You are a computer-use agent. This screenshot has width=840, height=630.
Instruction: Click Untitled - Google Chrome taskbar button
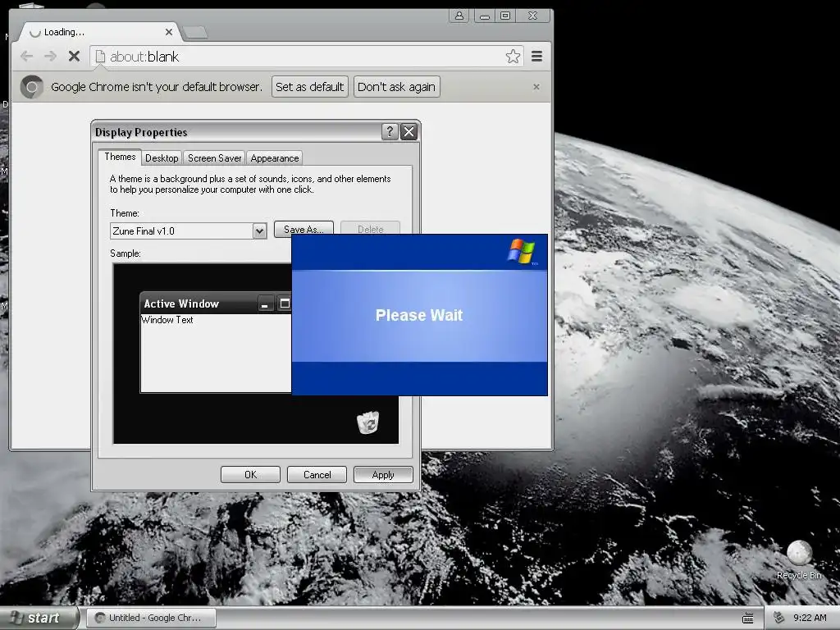(x=152, y=618)
